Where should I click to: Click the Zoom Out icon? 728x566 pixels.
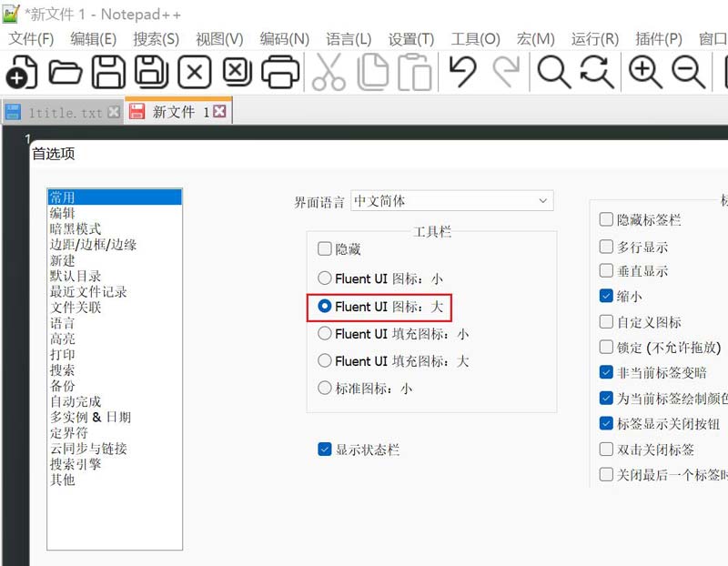pos(688,72)
